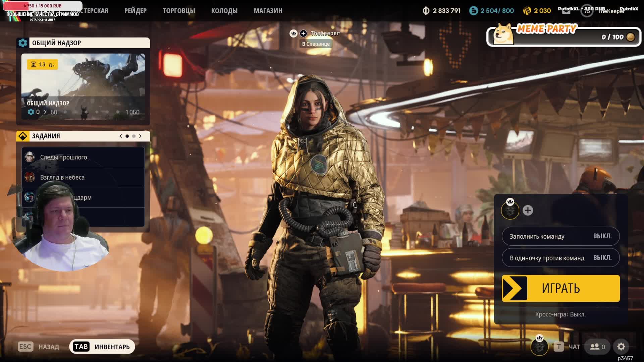Viewport: 644px width, 362px height.
Task: Open the settings gear icon bottom-right
Action: tap(621, 347)
